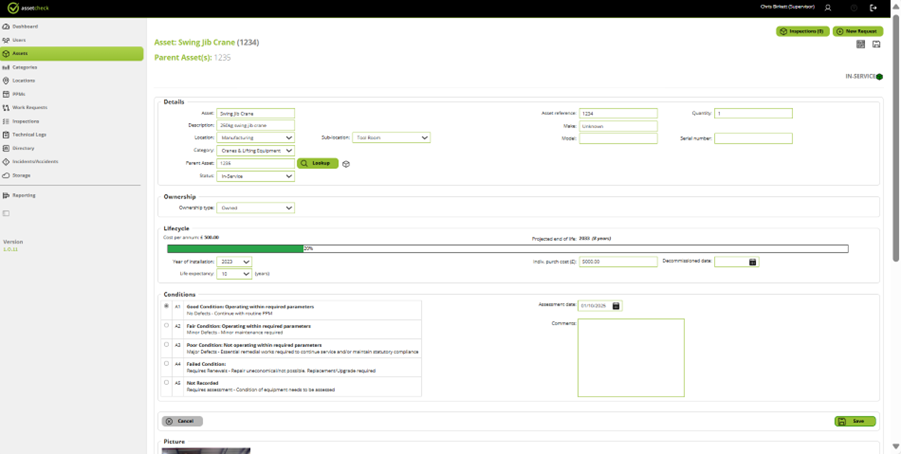
Task: Open the Decommissioned date calendar picker
Action: point(752,262)
